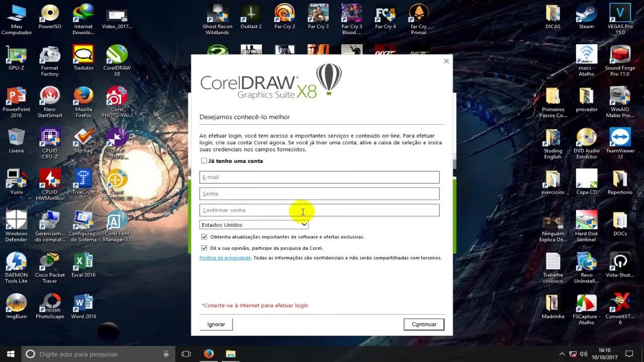
Task: Select the CPUID CPU-Z icon
Action: click(50, 144)
